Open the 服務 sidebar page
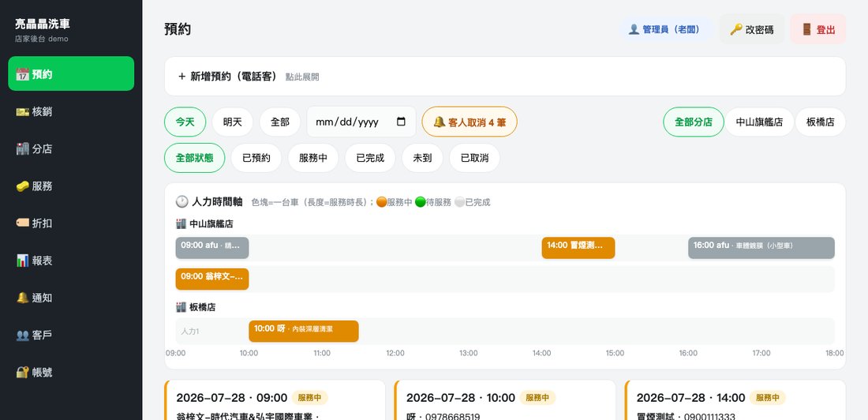The width and height of the screenshot is (868, 420). (x=71, y=186)
